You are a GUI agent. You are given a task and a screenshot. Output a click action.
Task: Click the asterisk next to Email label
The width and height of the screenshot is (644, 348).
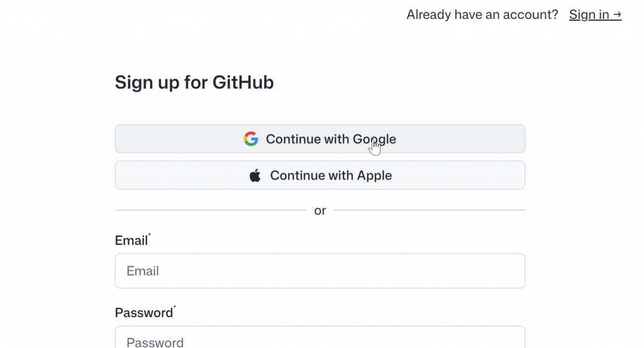(x=150, y=235)
